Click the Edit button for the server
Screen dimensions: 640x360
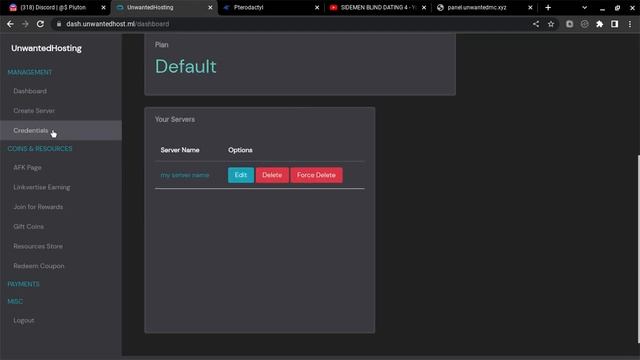(241, 175)
